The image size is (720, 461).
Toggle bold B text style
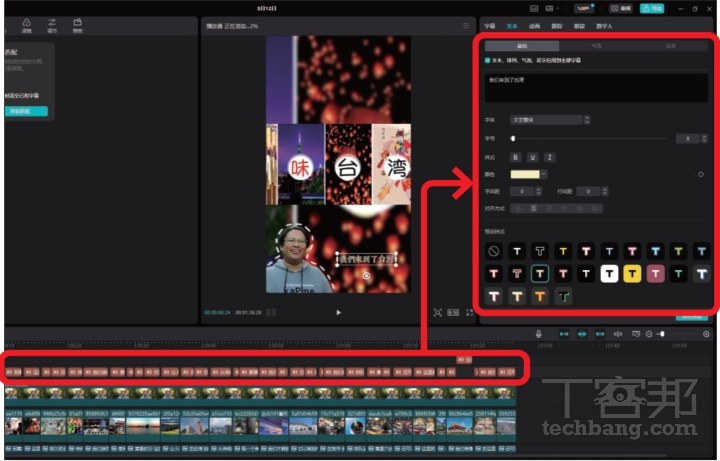tap(515, 157)
